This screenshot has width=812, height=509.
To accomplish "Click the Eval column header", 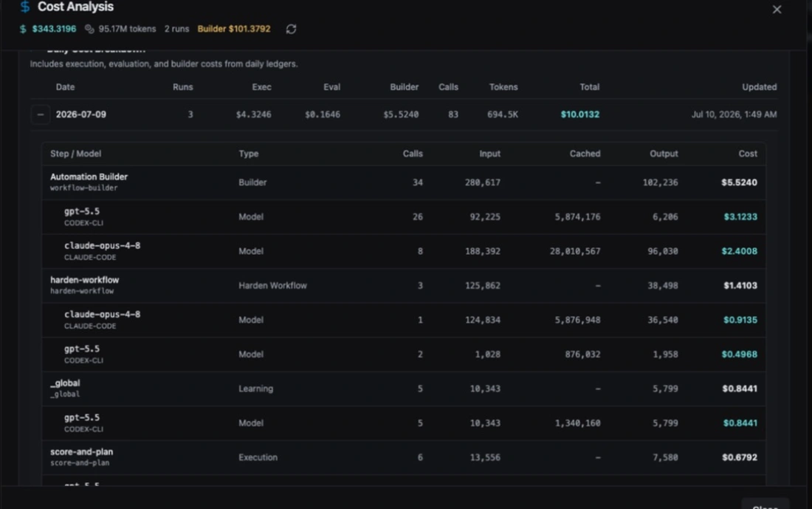I will (x=332, y=87).
